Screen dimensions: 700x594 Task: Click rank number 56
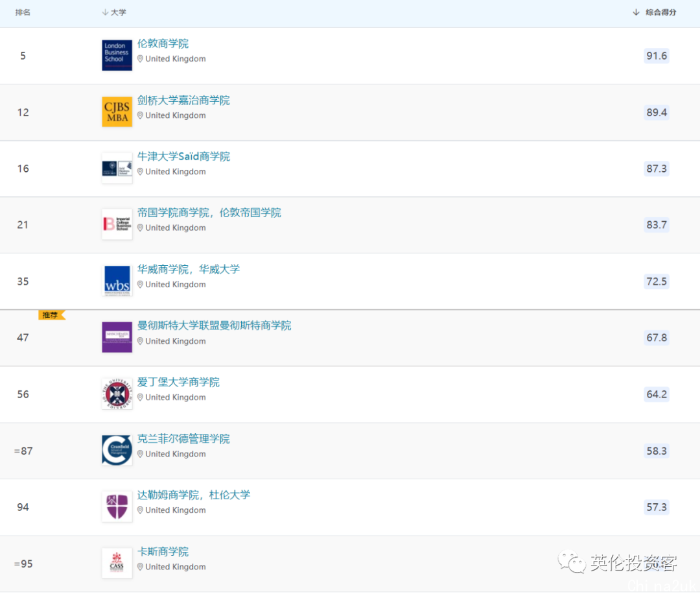(x=23, y=395)
